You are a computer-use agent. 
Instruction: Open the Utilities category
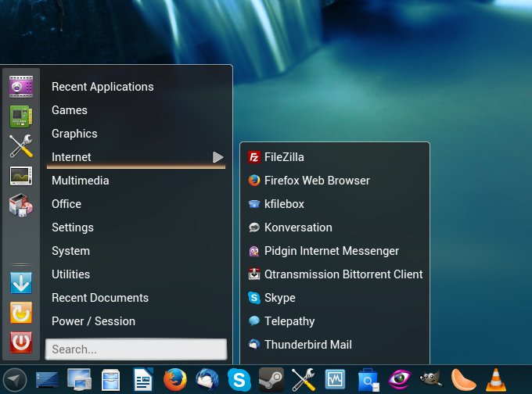[x=136, y=274]
